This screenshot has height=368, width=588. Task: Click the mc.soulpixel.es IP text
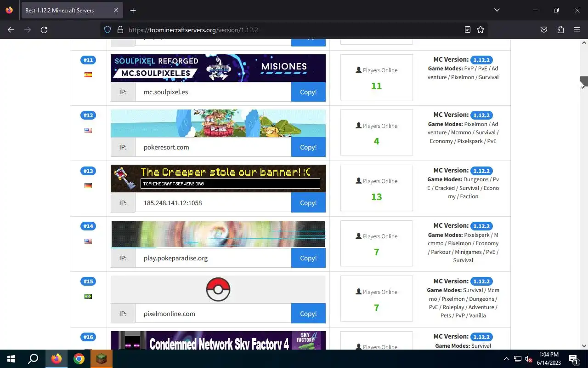166,92
